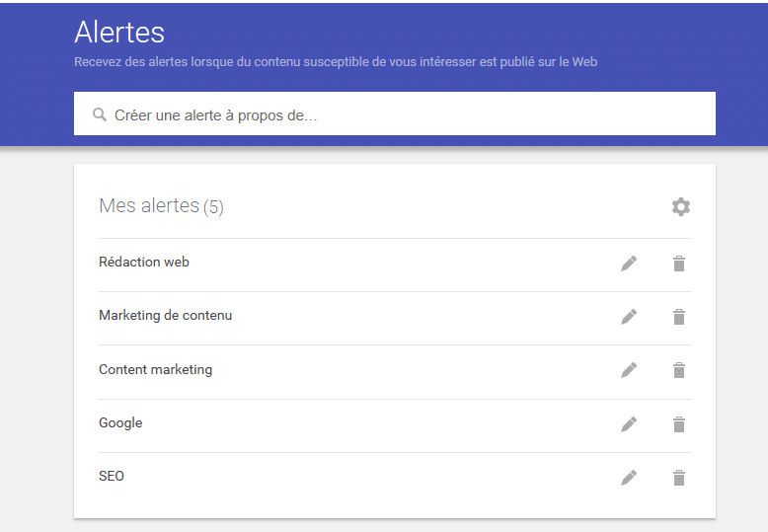Open the Google alert entry
This screenshot has width=768, height=532.
(120, 423)
